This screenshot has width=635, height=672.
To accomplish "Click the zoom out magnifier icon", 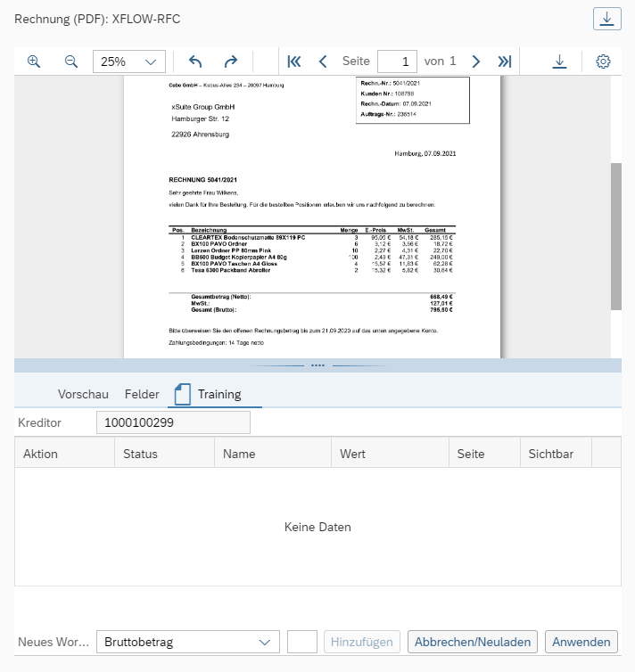I will click(71, 61).
